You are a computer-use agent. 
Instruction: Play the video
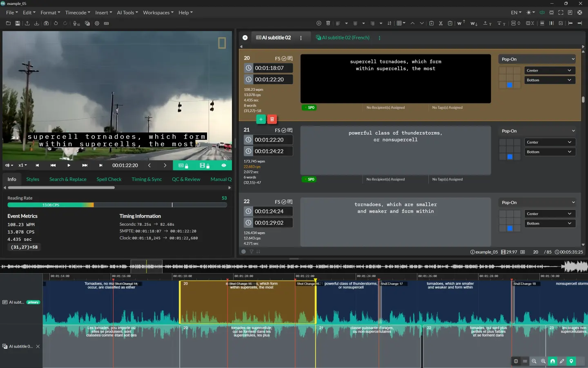(69, 166)
